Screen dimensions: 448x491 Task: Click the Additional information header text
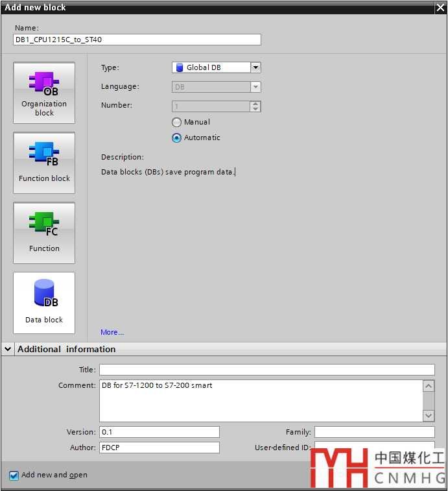(x=66, y=349)
